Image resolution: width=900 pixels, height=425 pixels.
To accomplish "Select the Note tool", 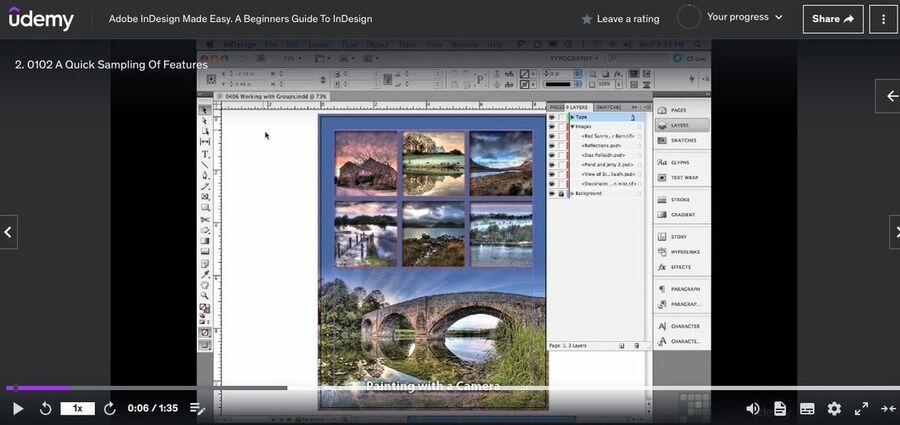I will [x=205, y=264].
